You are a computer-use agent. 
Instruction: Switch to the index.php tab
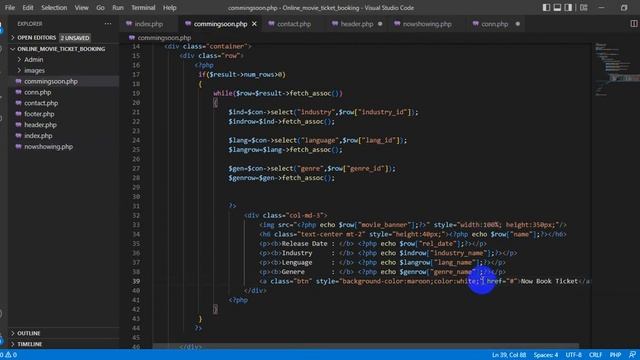[x=149, y=24]
